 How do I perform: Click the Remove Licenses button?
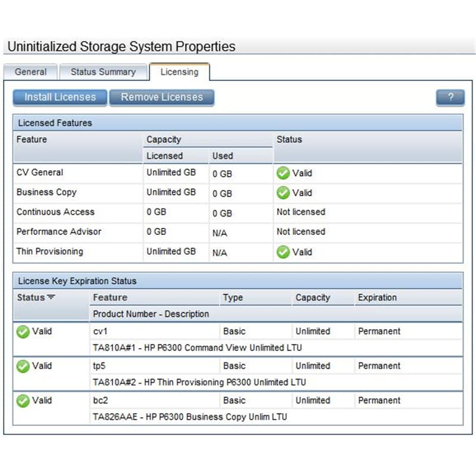pos(162,98)
